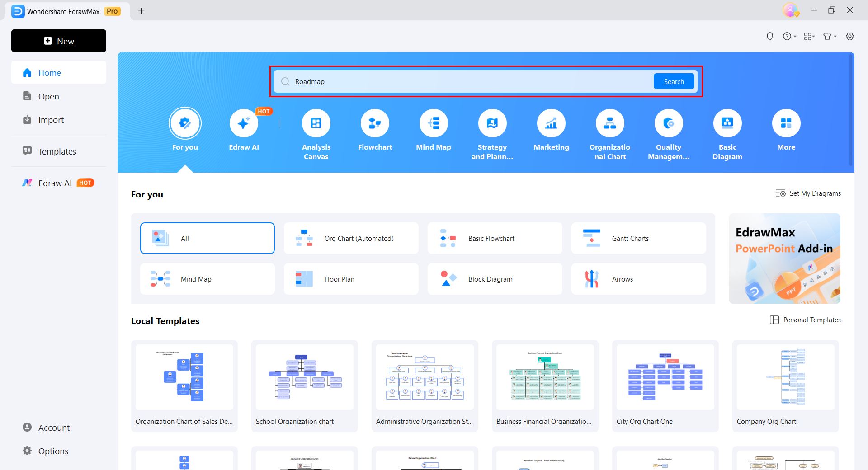Click the Search button
Screen dimensions: 868x470
pos(674,81)
